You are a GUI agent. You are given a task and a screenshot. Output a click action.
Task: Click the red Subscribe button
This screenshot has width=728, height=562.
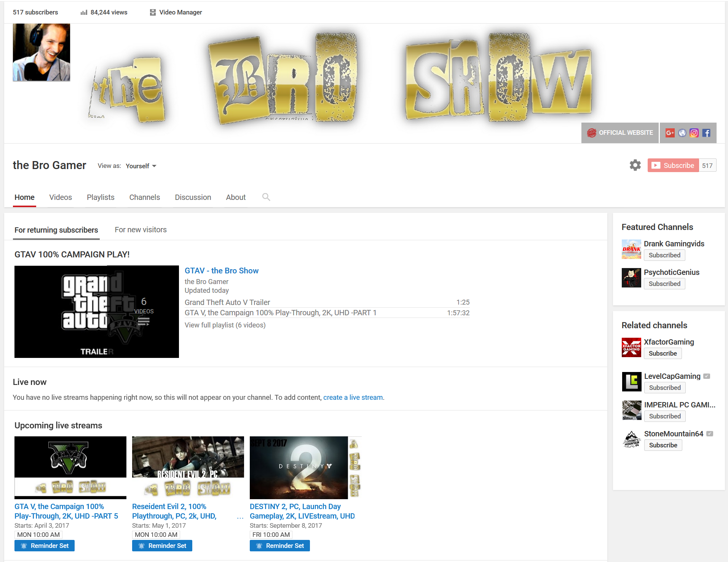(x=673, y=165)
